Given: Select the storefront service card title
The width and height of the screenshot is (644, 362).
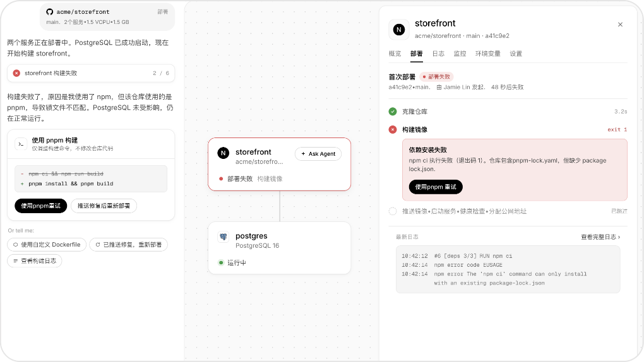Looking at the screenshot, I should coord(253,152).
